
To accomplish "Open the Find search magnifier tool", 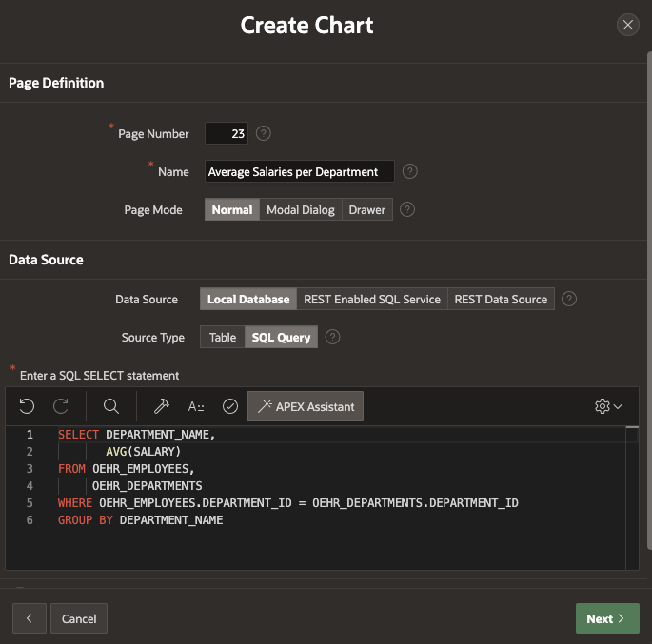I will (111, 406).
